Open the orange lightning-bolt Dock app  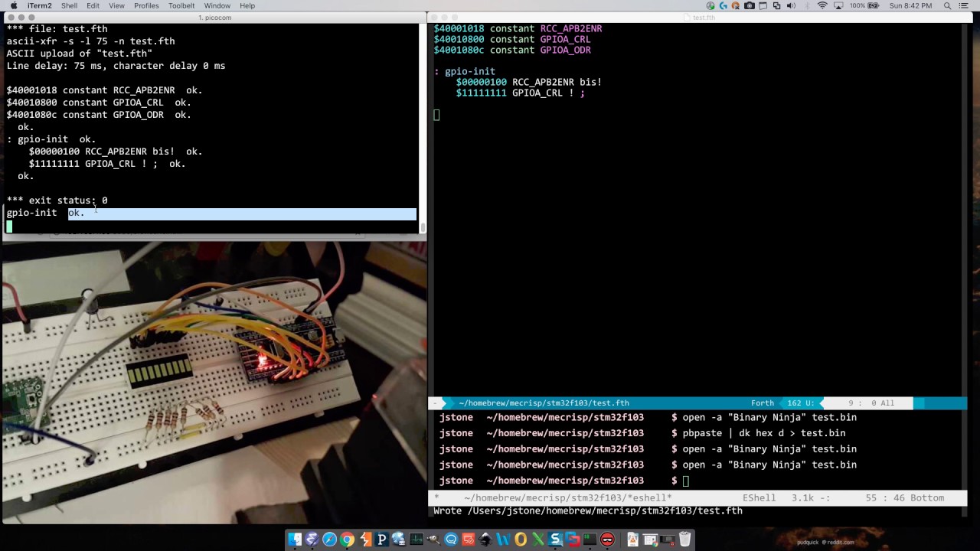pos(365,540)
